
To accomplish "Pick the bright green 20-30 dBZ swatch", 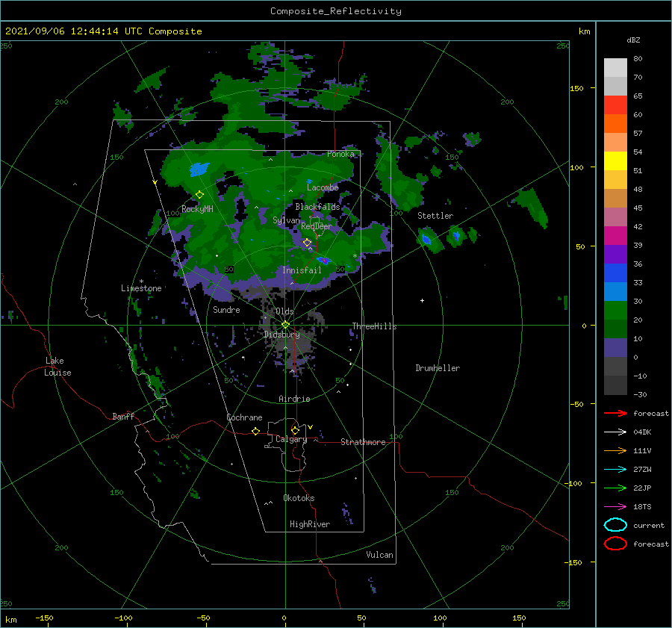I will 615,311.
